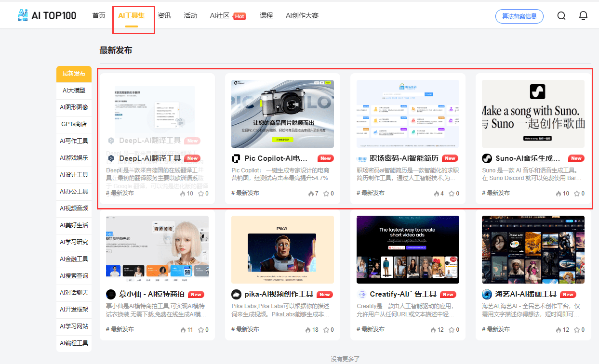The width and height of the screenshot is (599, 364).
Task: Select the Suno logo icon on its card
Action: (486, 158)
